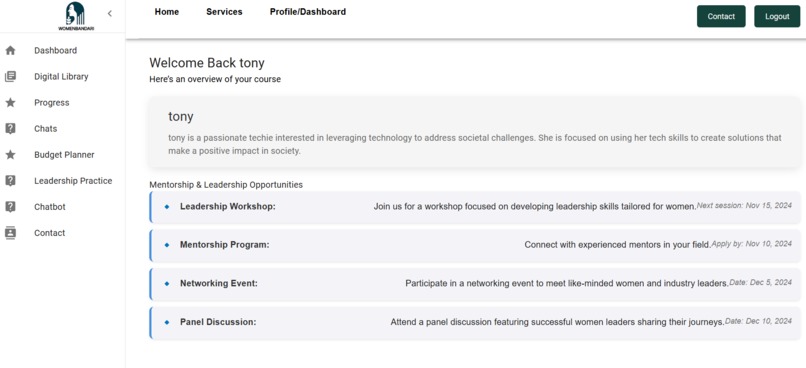Click the bullet before Networking Event
The image size is (806, 368).
167,284
